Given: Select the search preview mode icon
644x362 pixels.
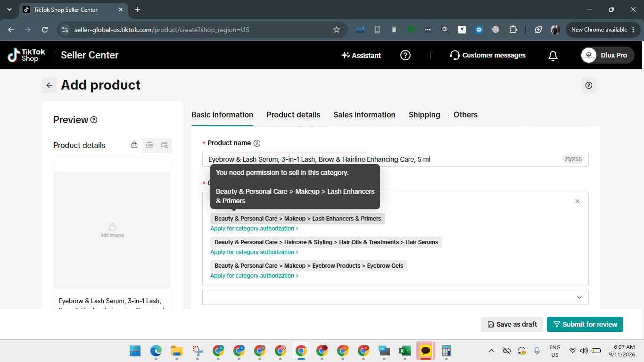Looking at the screenshot, I should [165, 145].
